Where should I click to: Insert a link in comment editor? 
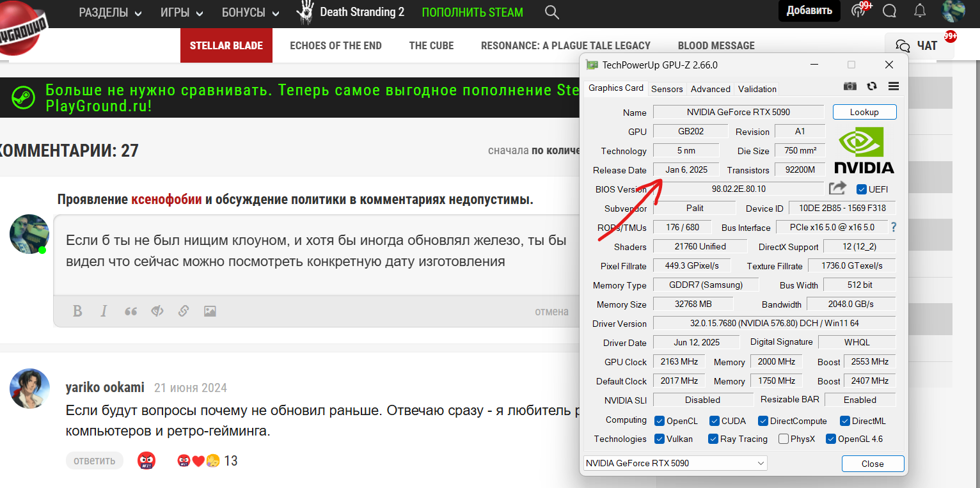point(183,311)
